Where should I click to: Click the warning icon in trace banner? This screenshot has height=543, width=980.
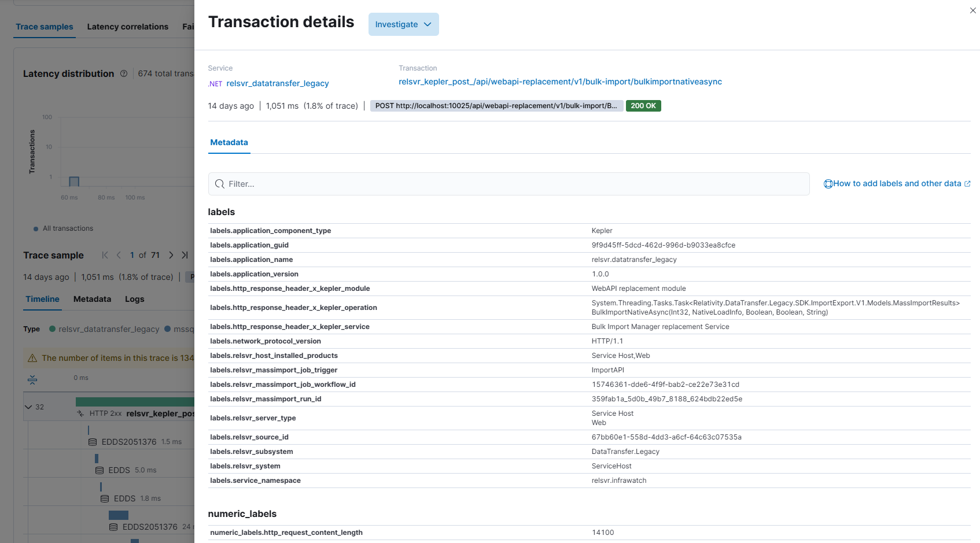tap(32, 359)
